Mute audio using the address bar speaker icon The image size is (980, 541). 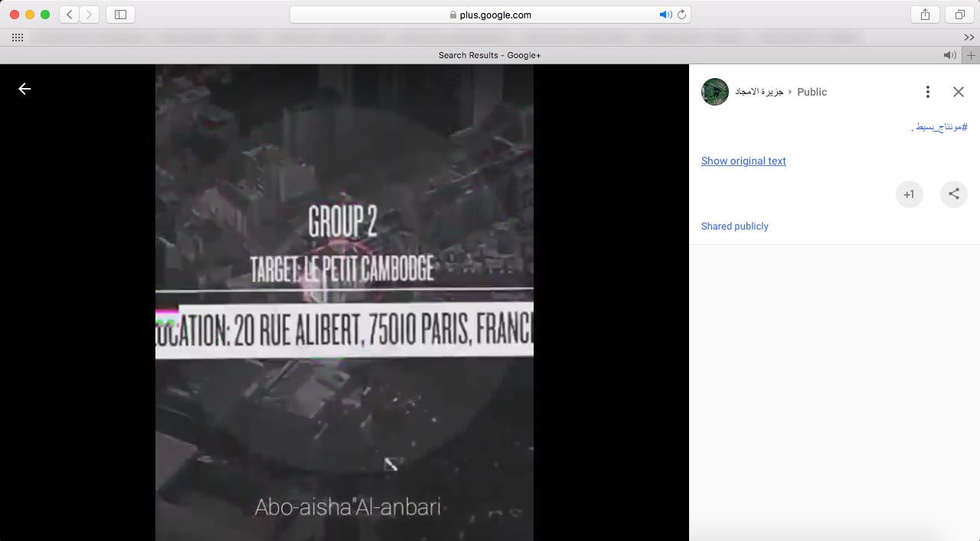[x=665, y=15]
